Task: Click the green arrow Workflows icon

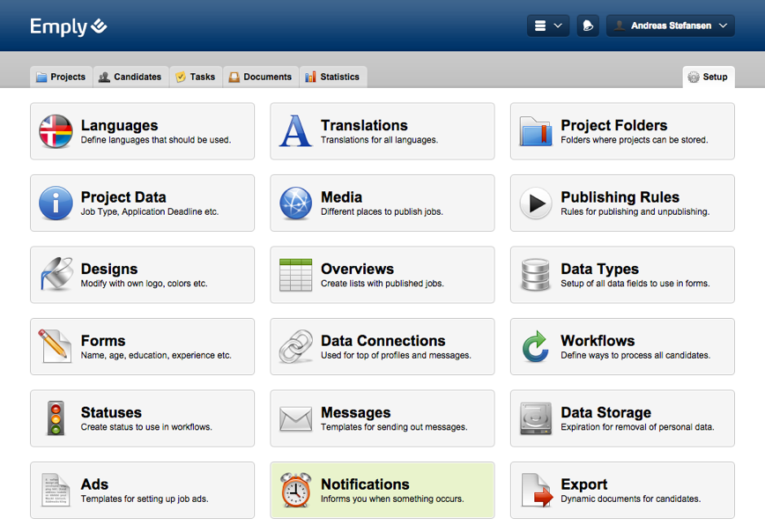Action: click(535, 346)
